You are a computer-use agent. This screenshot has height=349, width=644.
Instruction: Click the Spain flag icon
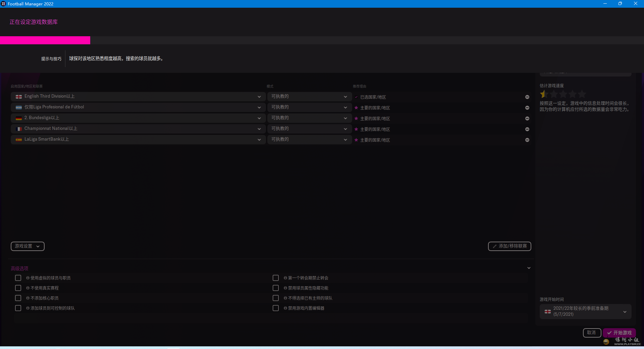point(19,140)
